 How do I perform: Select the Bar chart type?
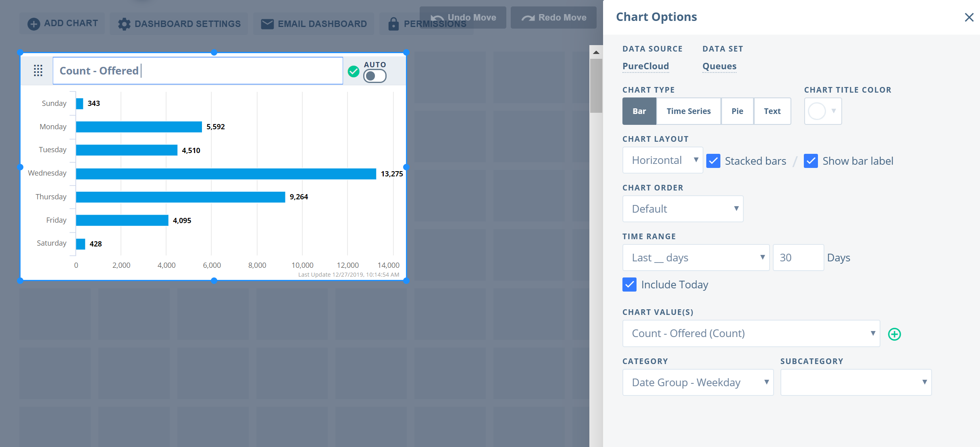coord(639,111)
